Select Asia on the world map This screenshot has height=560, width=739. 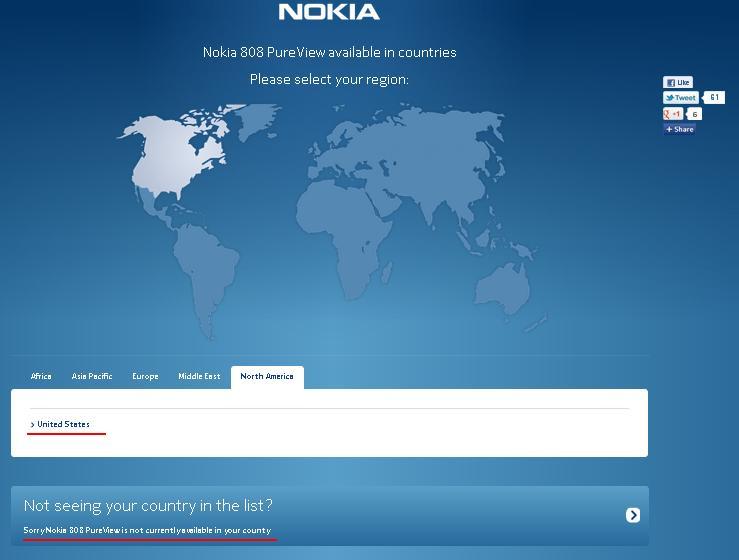434,160
